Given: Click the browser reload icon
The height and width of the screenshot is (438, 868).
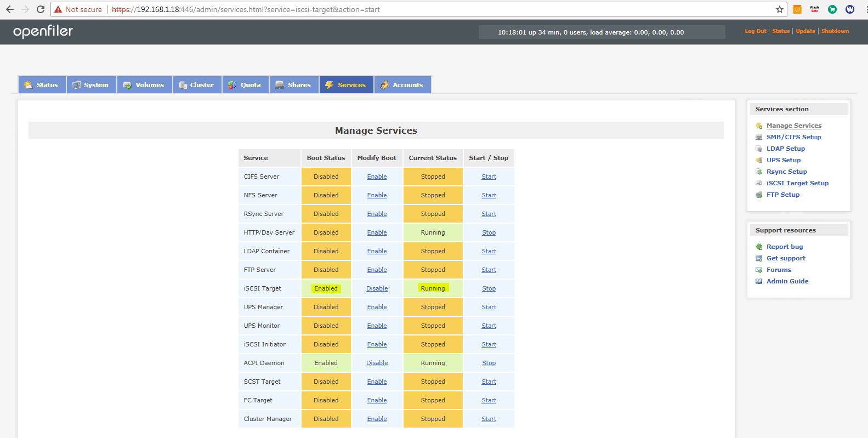Looking at the screenshot, I should 41,9.
